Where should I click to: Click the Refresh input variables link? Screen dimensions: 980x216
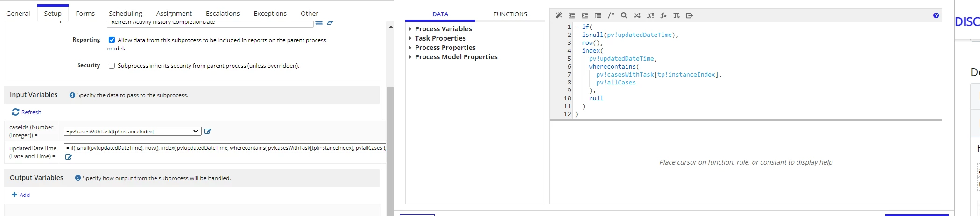point(27,112)
